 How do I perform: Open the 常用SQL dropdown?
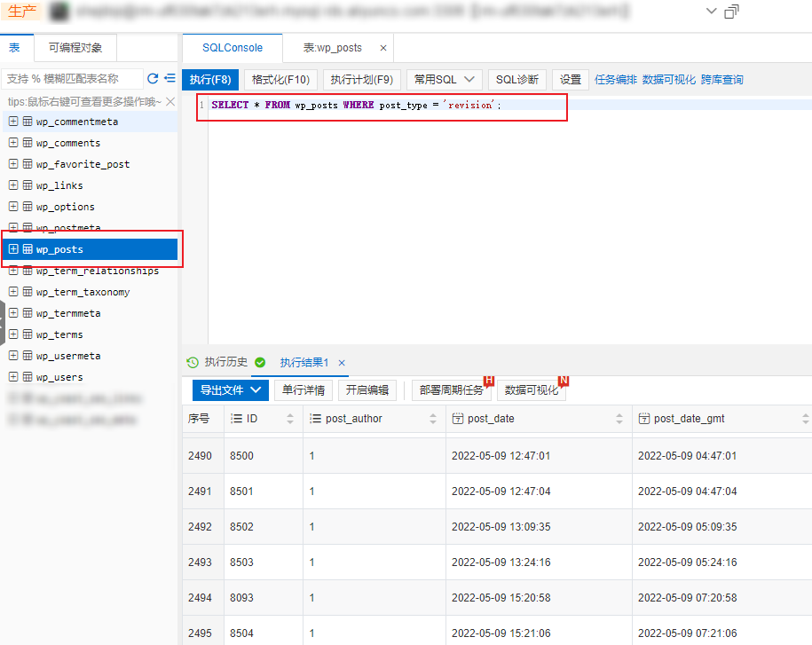point(444,80)
